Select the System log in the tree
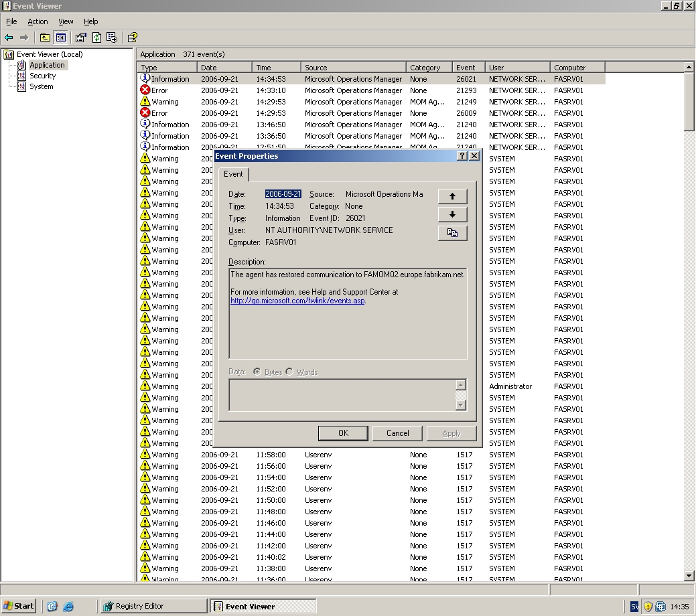This screenshot has width=696, height=616. pyautogui.click(x=41, y=86)
